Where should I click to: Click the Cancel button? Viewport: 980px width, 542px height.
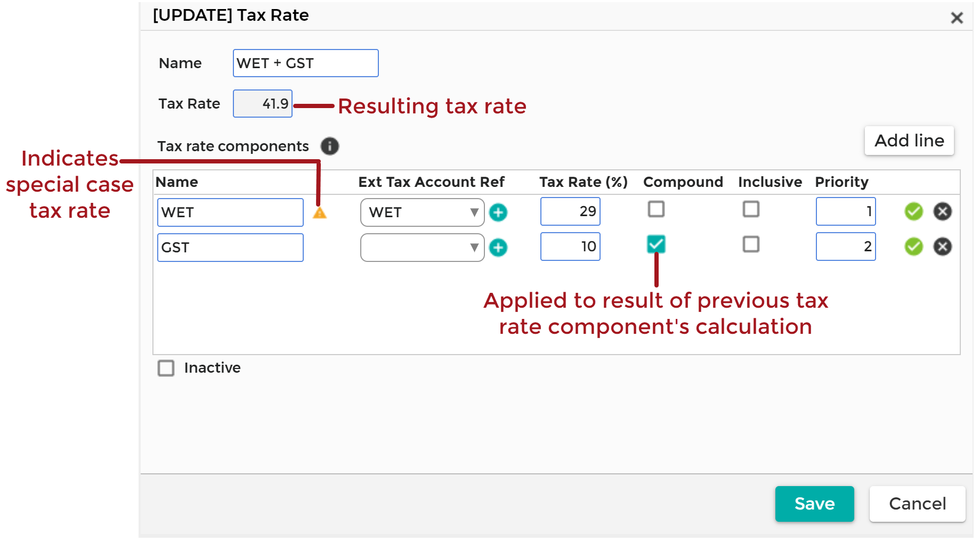coord(917,504)
